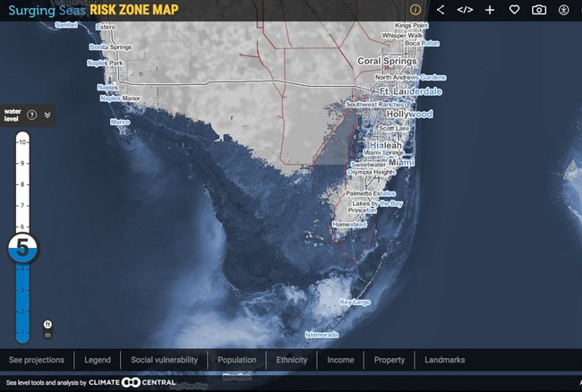Open the Legend tab

click(x=98, y=360)
